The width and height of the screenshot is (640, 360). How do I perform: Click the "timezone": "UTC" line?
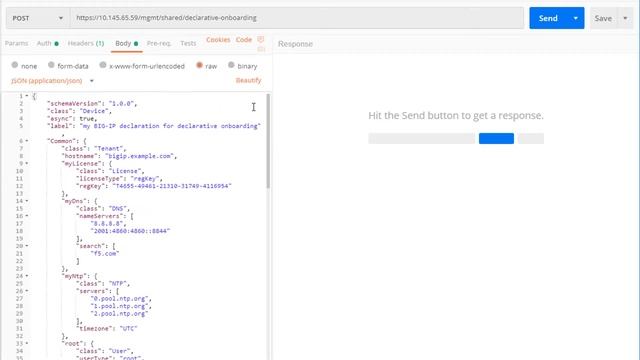[x=107, y=329]
